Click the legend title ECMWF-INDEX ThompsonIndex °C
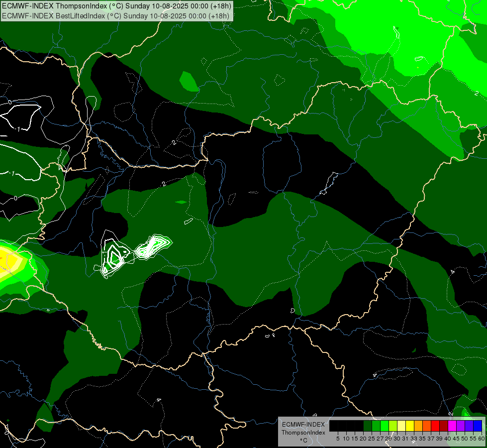Screen dimensions: 487x448 (x=303, y=432)
